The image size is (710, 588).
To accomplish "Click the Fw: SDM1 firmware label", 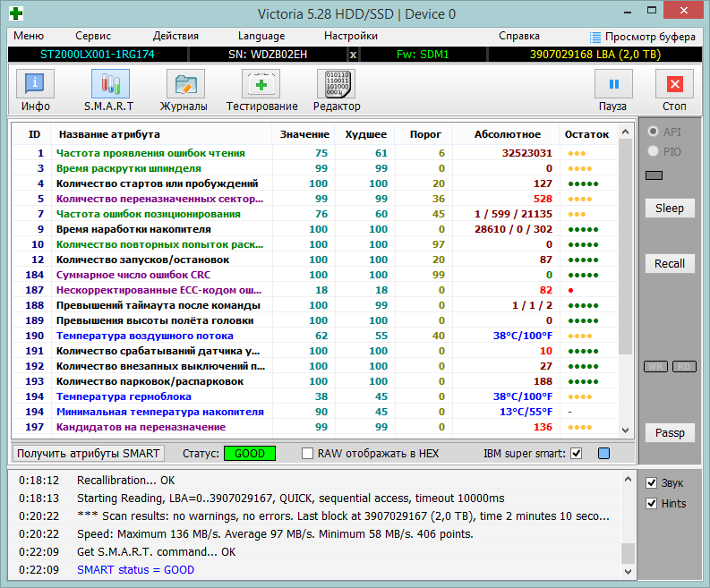I will (x=423, y=55).
